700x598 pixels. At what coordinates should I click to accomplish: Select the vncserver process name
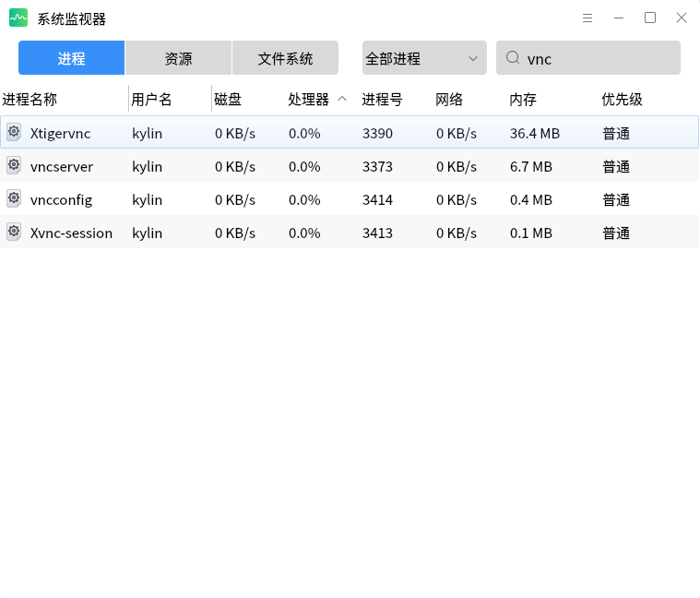click(x=62, y=167)
